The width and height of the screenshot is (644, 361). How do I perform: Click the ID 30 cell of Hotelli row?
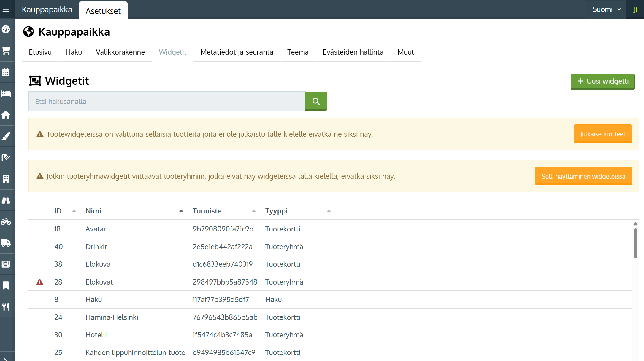pos(58,335)
